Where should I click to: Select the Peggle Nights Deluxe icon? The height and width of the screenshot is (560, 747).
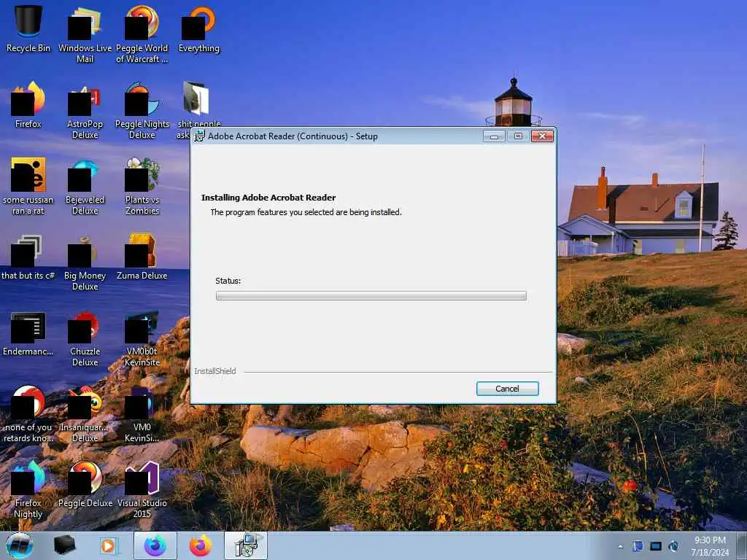point(142,111)
